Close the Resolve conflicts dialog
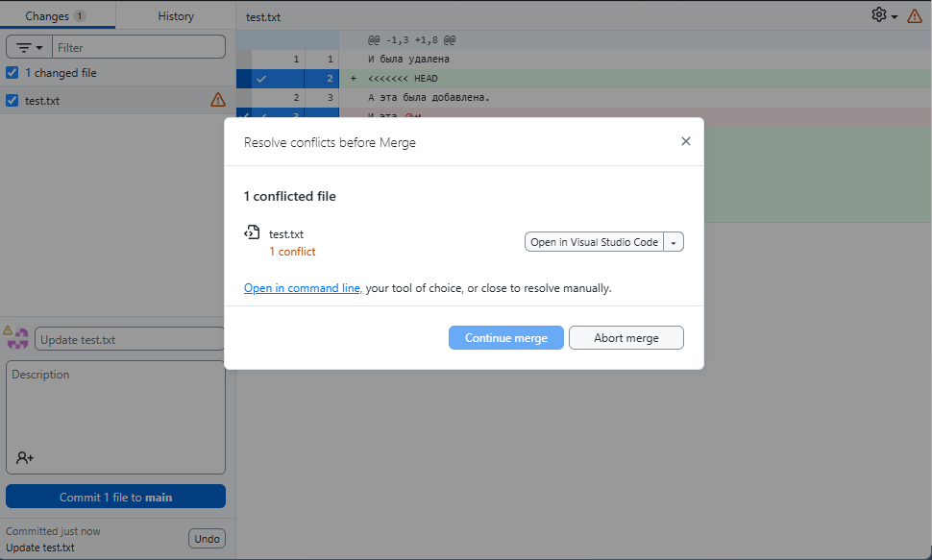Image resolution: width=932 pixels, height=560 pixels. click(x=685, y=141)
